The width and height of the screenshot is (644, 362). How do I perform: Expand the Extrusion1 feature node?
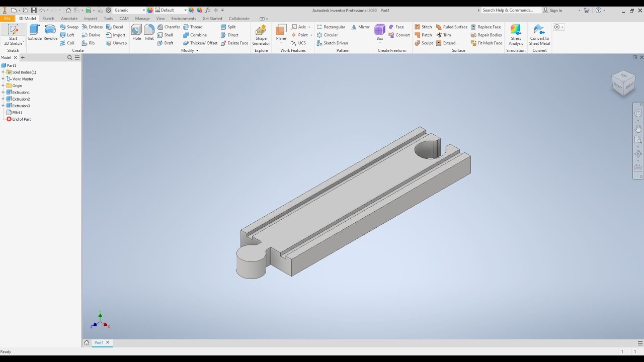pos(3,93)
